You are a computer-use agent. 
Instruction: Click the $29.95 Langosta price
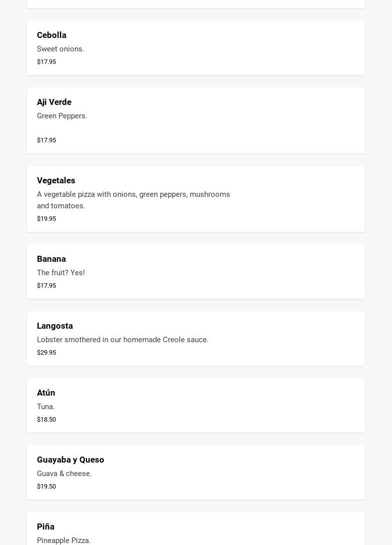pyautogui.click(x=46, y=353)
